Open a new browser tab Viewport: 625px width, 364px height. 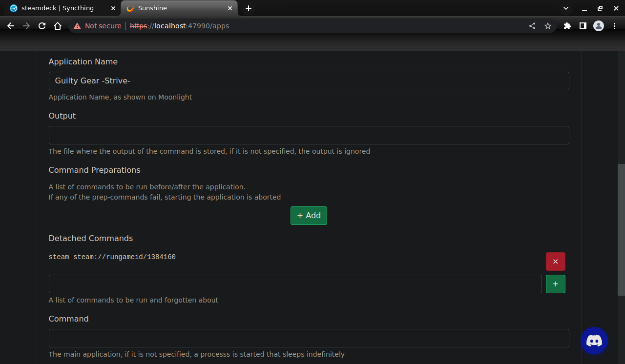click(x=249, y=8)
